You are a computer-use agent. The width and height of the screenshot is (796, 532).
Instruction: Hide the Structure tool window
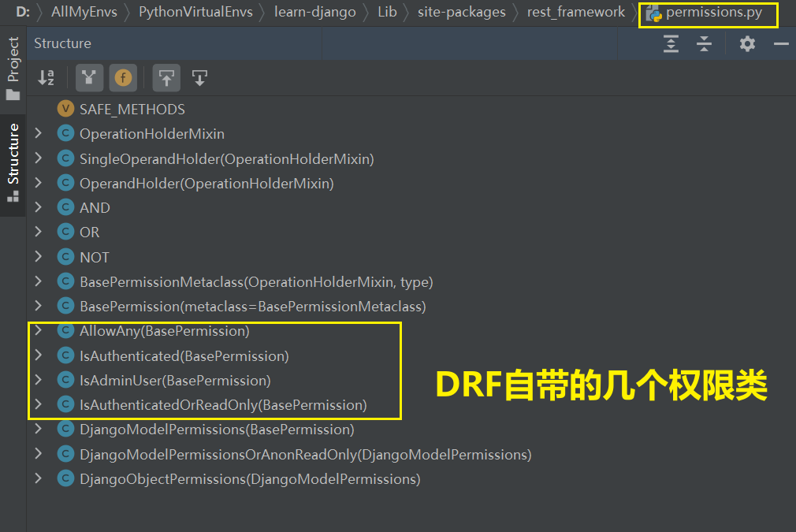click(781, 44)
